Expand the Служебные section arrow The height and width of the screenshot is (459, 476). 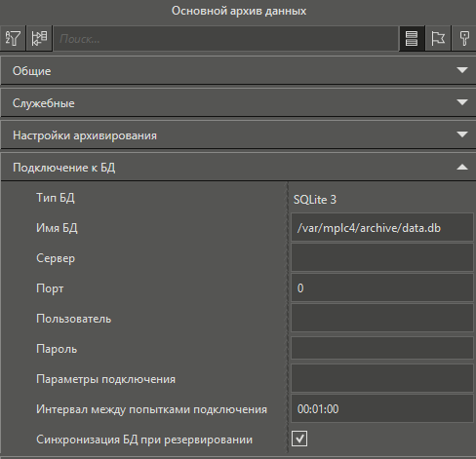coord(462,102)
